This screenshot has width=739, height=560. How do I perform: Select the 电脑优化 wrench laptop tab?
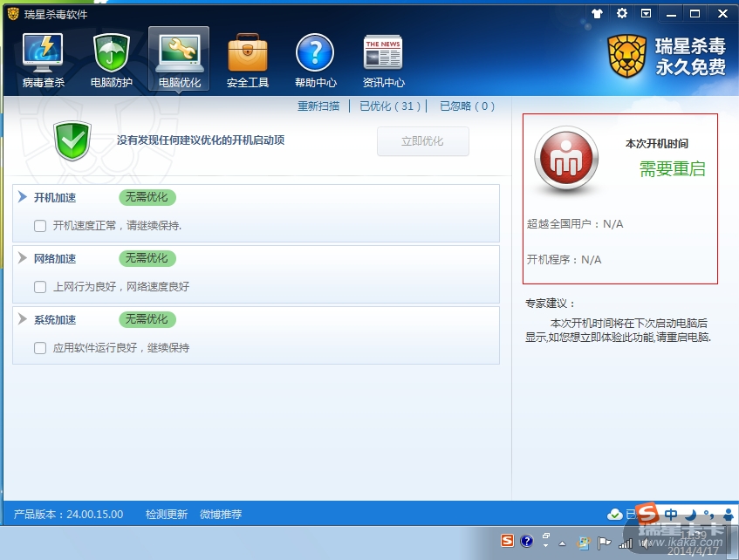click(x=179, y=59)
